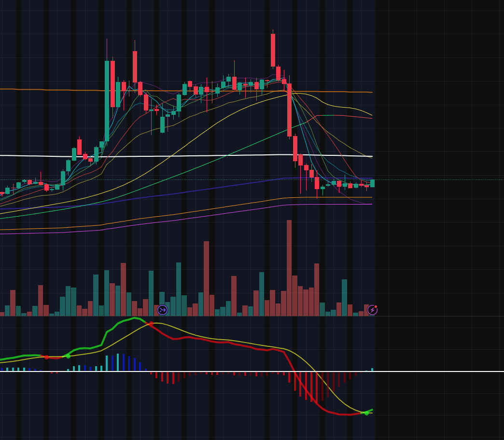
Task: Select the last green candle at right edge
Action: (x=372, y=183)
